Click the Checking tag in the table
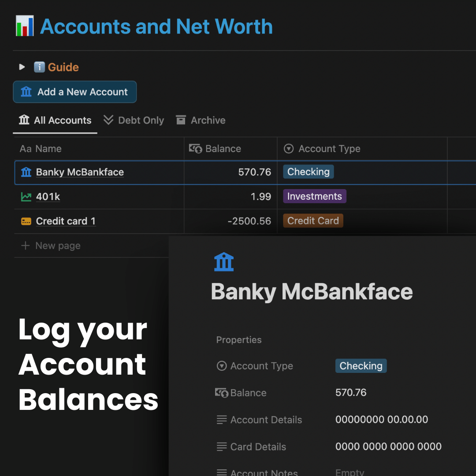The image size is (476, 476). (309, 172)
